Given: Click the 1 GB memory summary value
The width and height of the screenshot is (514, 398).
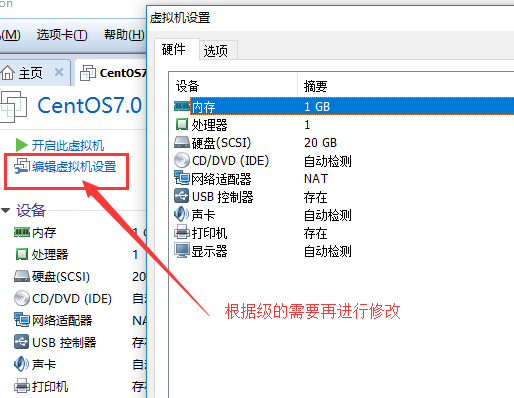Looking at the screenshot, I should pos(317,106).
